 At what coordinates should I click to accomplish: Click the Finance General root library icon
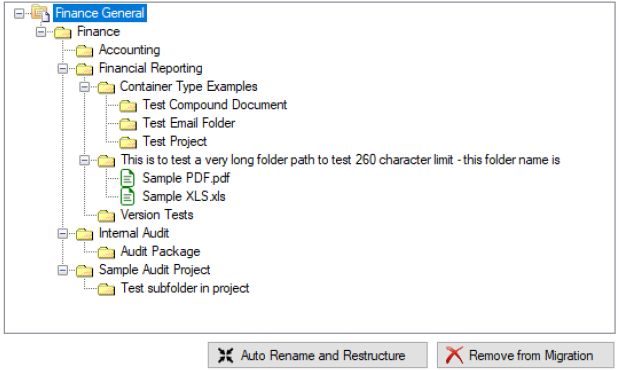pos(41,13)
